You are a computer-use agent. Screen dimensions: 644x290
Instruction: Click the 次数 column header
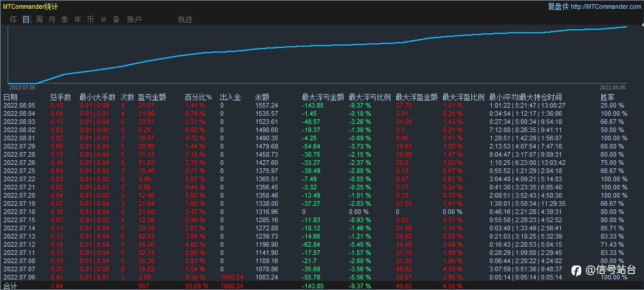click(x=127, y=97)
